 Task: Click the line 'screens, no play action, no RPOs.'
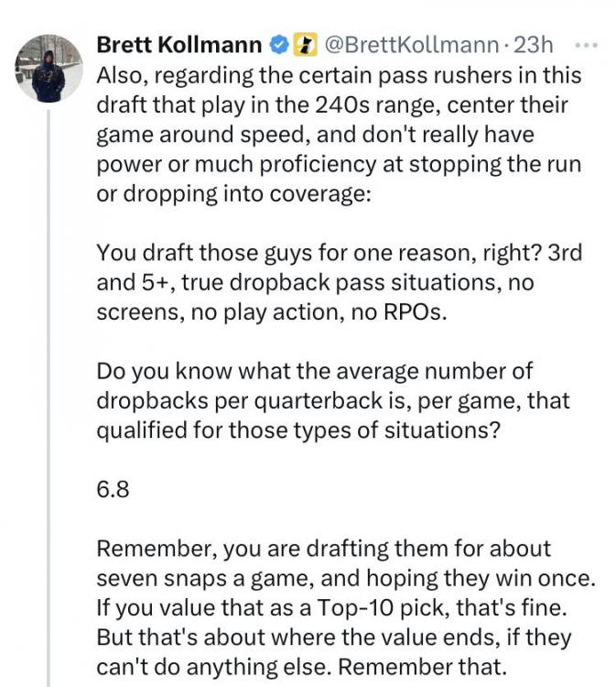pos(273,311)
